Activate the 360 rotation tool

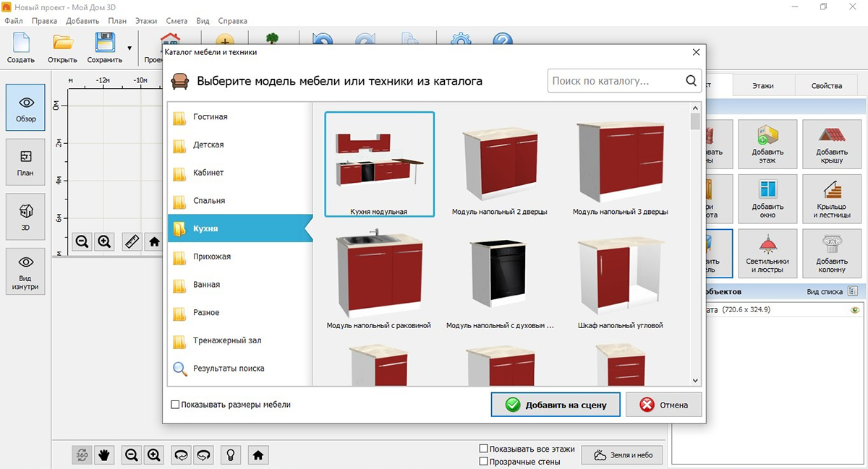[x=82, y=455]
